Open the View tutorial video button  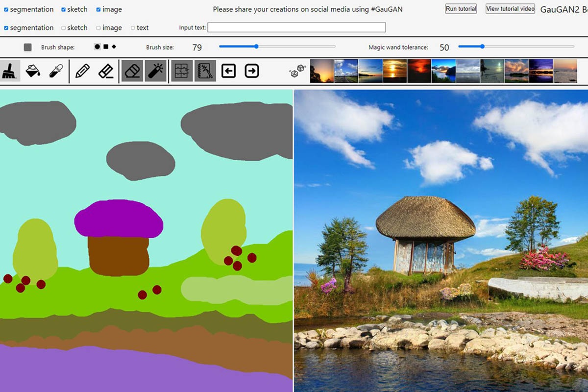(510, 9)
